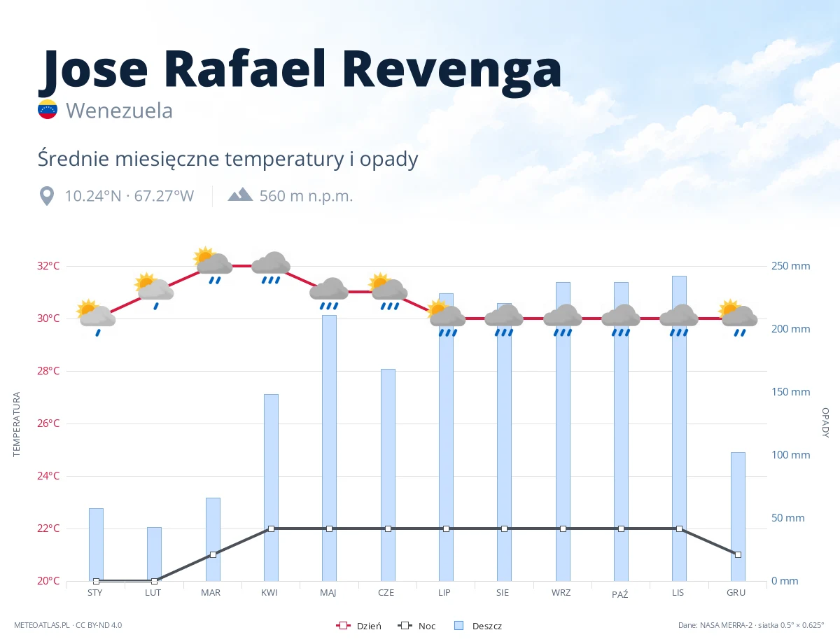Click the KWI precipitation bar
Screen dimensions: 840x644
(x=271, y=487)
